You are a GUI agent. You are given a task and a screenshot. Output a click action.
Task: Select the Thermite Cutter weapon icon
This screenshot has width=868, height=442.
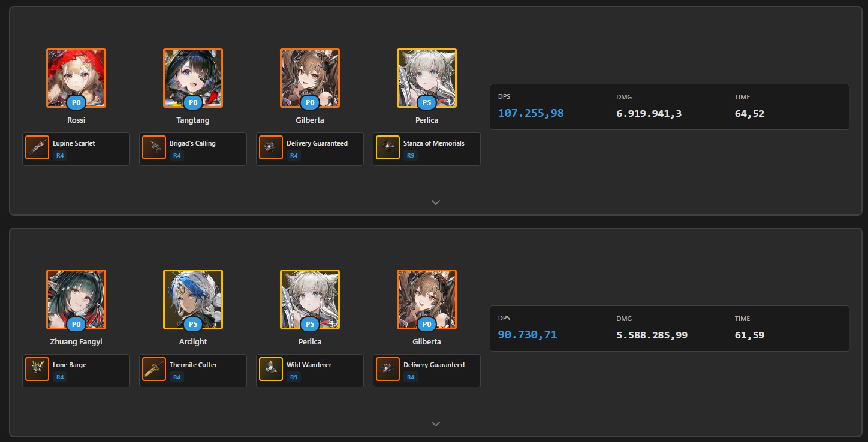154,370
